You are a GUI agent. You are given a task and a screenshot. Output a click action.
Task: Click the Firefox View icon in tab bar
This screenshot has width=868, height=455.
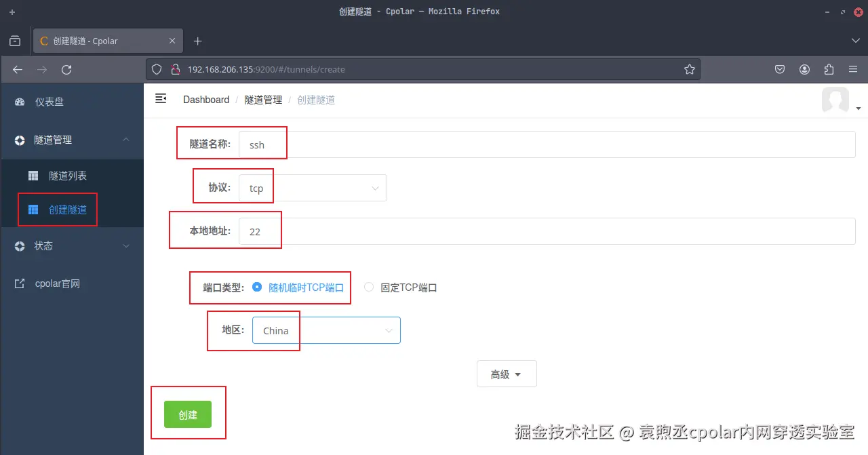(15, 41)
